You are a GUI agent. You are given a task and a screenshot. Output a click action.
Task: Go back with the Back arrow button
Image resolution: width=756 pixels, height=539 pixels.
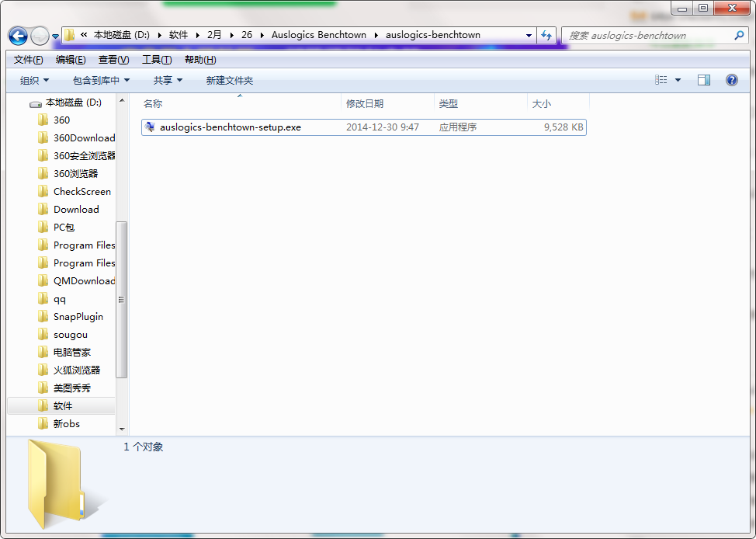[18, 36]
